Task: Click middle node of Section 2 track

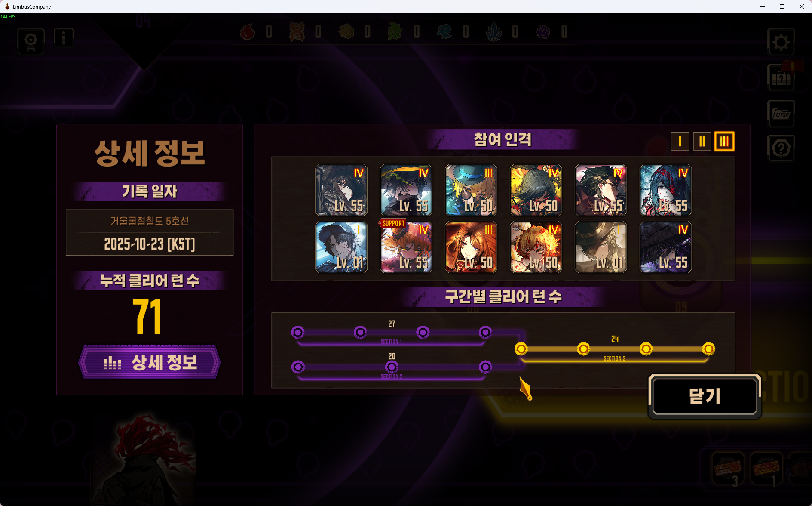Action: pos(392,367)
